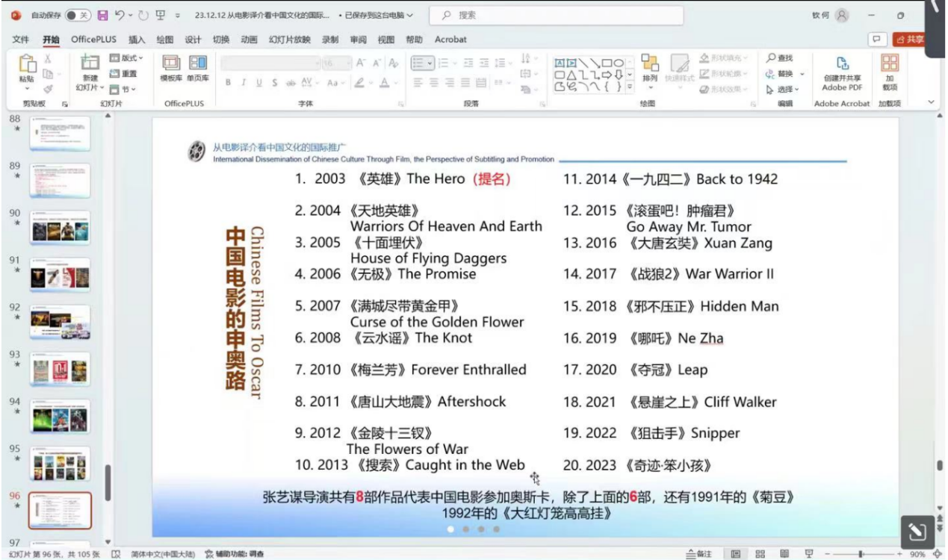Click the Undo arrow icon
The image size is (948, 560).
120,15
